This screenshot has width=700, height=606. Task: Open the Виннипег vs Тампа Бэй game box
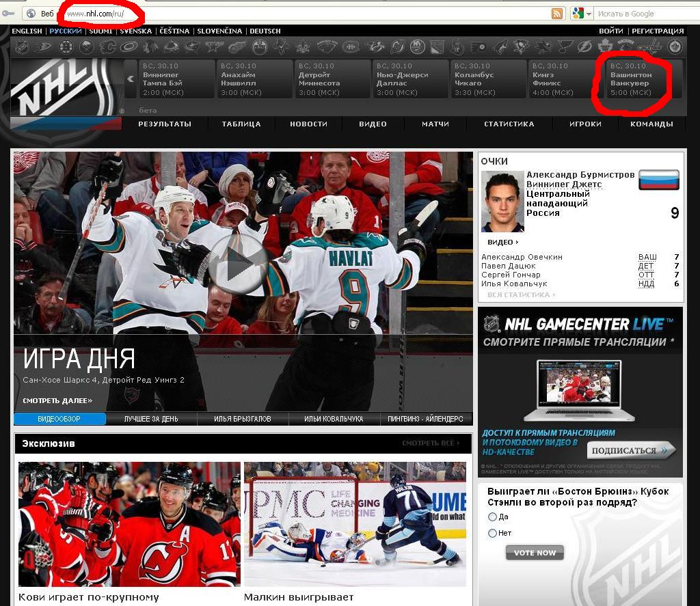[x=176, y=79]
